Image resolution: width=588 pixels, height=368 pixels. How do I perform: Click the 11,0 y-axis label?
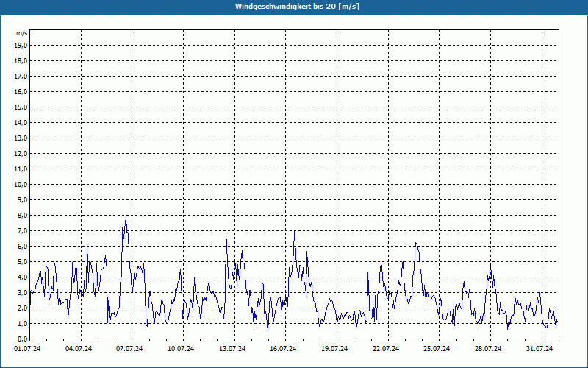[x=21, y=169]
